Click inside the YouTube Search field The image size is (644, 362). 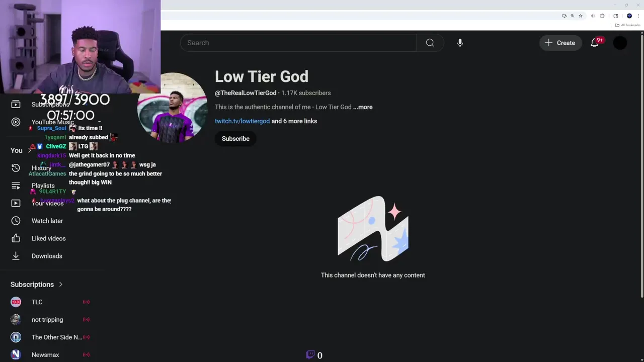298,43
